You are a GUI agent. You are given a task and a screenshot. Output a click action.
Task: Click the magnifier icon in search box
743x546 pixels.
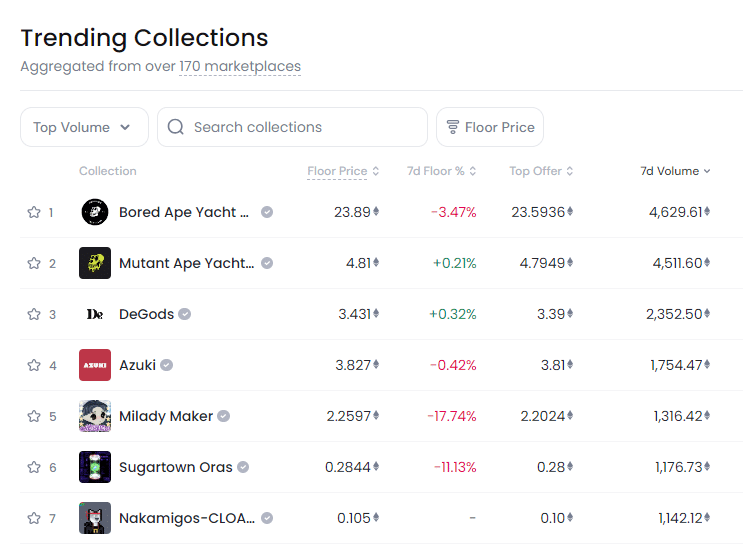pyautogui.click(x=176, y=127)
